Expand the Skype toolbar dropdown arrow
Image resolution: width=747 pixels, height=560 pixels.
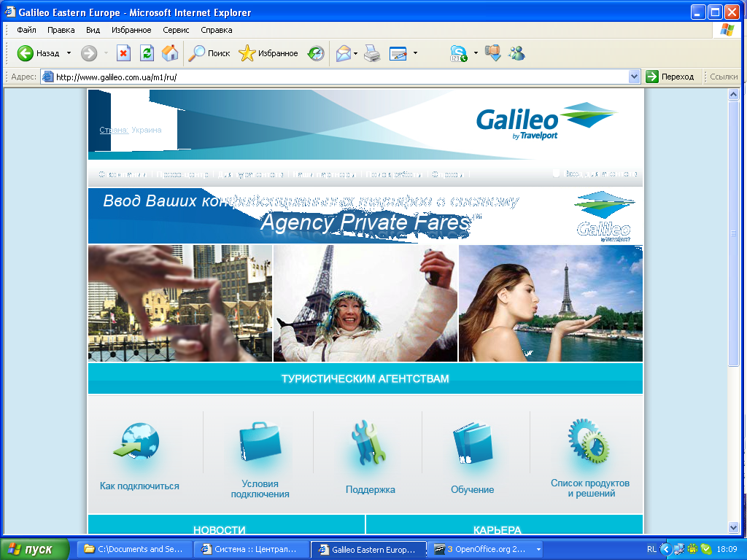click(476, 52)
